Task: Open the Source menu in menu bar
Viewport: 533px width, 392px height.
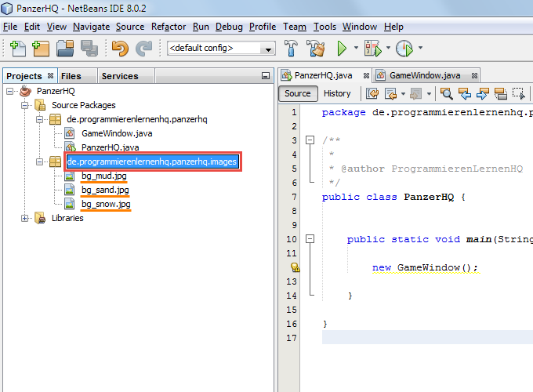Action: (x=130, y=27)
